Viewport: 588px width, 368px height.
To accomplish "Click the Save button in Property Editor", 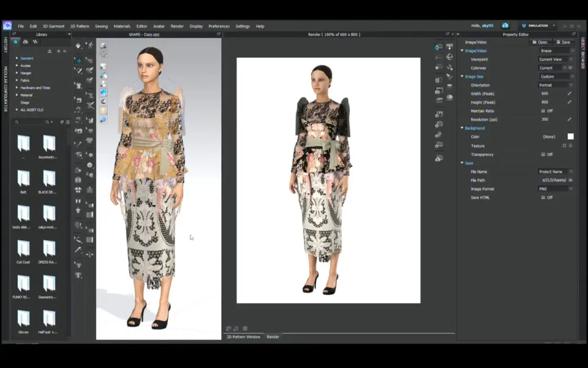I will coord(562,42).
